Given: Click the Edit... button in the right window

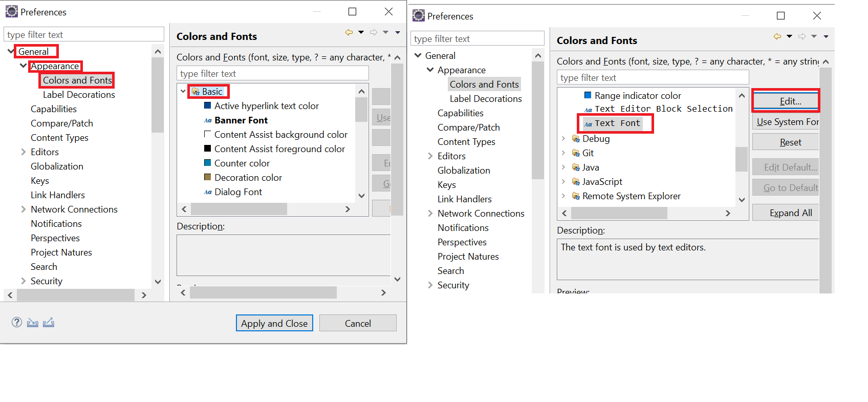Looking at the screenshot, I should pos(786,101).
